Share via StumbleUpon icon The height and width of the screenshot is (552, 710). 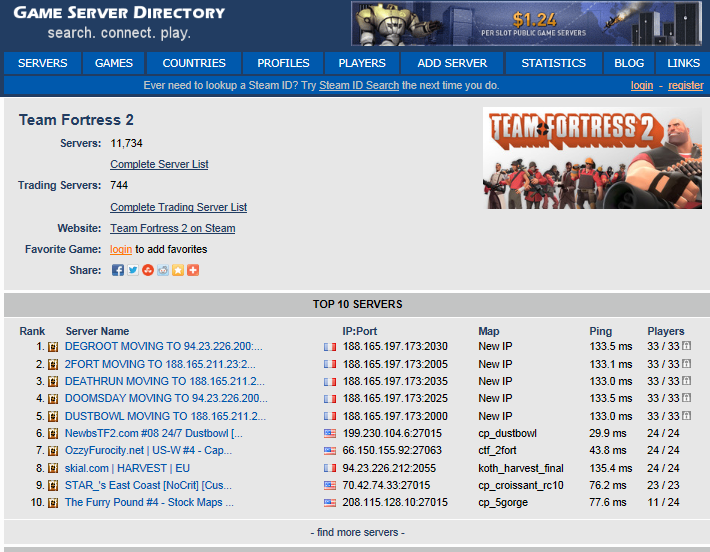pyautogui.click(x=148, y=270)
